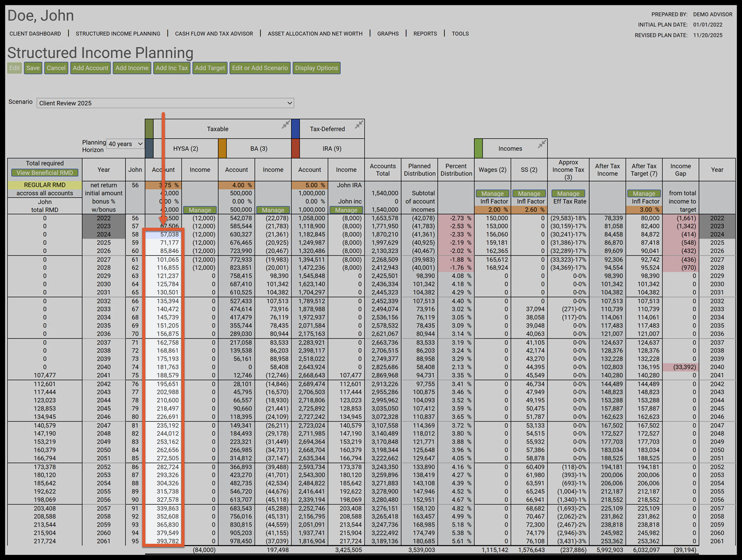Click the Edit button
This screenshot has width=742, height=560.
pos(14,68)
